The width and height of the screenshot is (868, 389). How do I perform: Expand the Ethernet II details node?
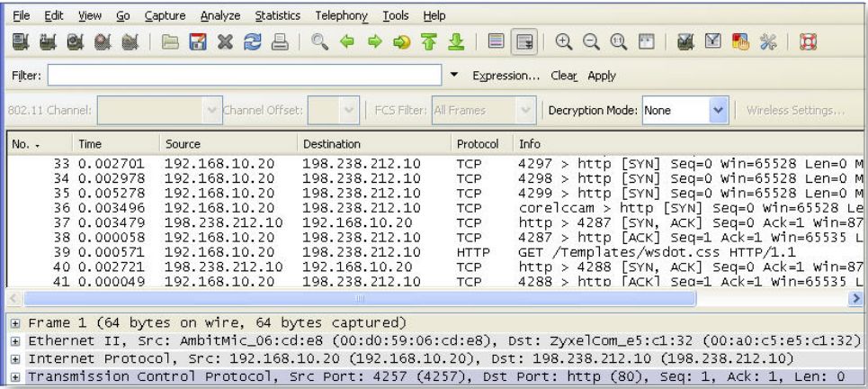pos(15,340)
